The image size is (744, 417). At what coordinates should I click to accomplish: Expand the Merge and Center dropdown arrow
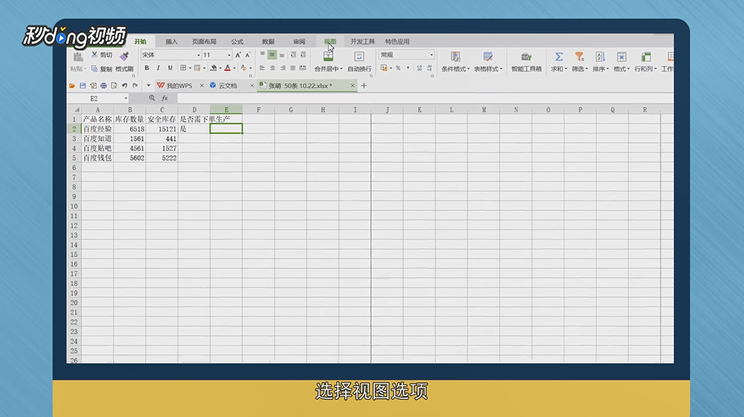341,69
